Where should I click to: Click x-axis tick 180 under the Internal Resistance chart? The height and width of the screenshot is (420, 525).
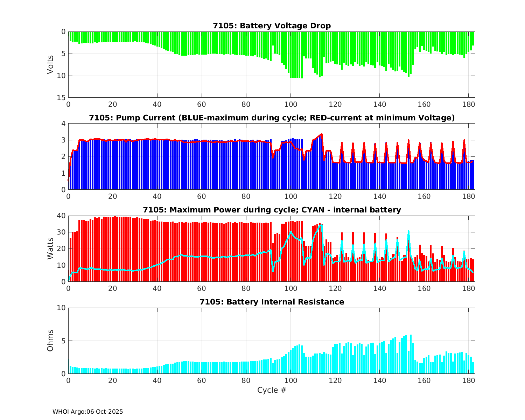tap(468, 380)
